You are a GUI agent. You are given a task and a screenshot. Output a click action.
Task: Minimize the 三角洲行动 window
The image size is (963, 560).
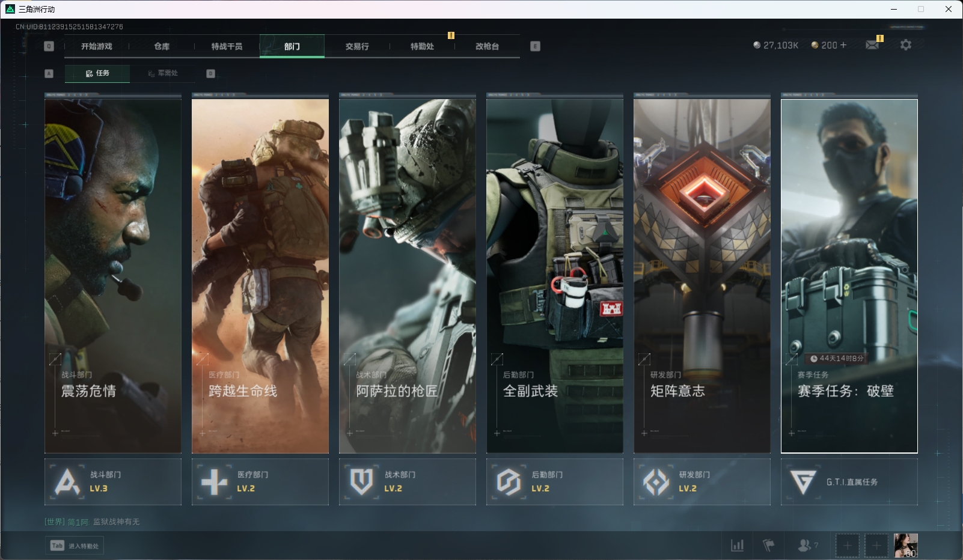[x=894, y=9]
